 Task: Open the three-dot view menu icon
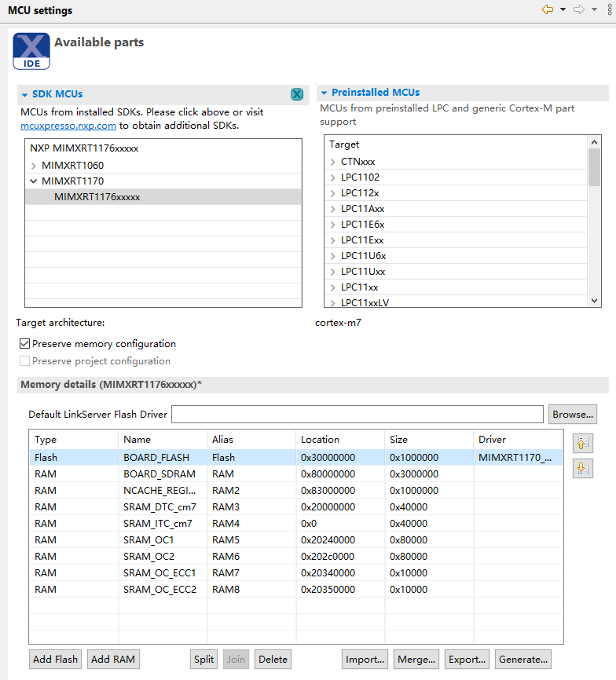click(x=610, y=9)
